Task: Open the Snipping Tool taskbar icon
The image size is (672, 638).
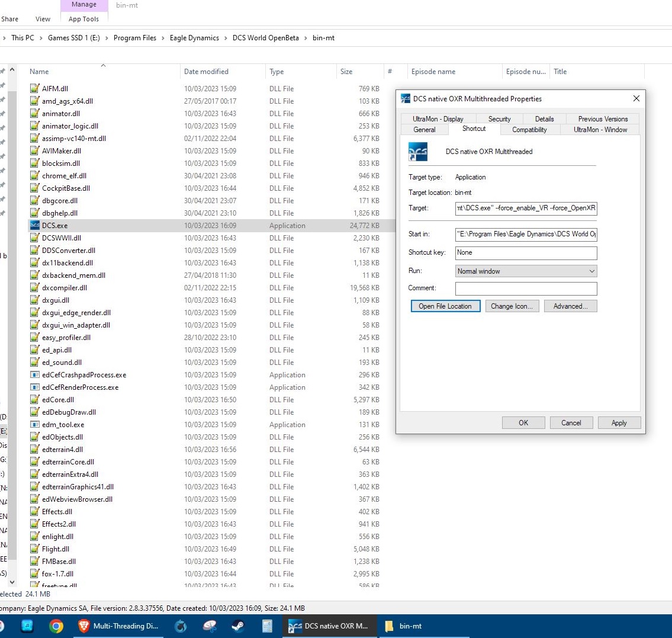Action: pos(210,626)
